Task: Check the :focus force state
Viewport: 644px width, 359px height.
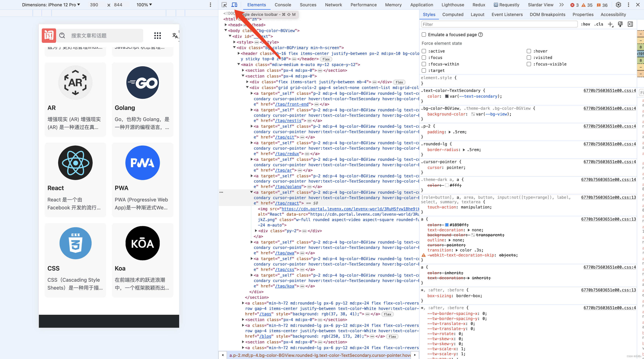Action: coord(424,58)
